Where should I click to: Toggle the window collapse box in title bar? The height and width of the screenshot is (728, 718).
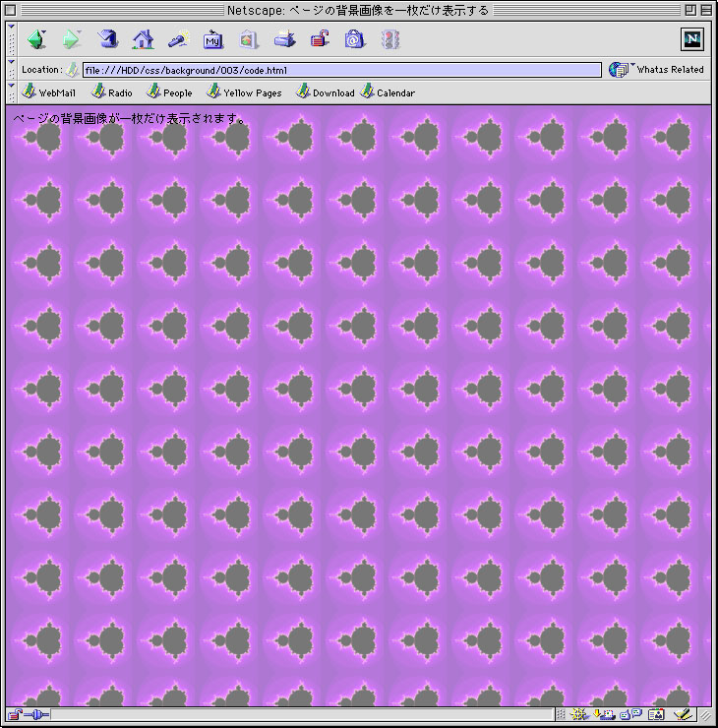coord(707,10)
